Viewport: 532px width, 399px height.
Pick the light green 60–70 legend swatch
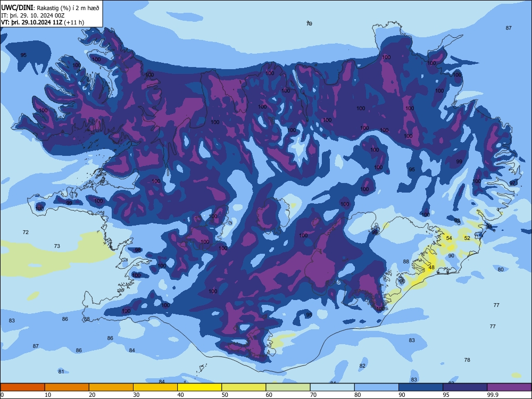288,387
